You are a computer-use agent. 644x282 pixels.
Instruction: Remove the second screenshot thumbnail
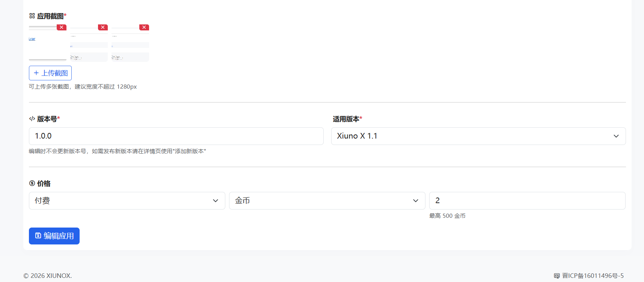point(103,27)
